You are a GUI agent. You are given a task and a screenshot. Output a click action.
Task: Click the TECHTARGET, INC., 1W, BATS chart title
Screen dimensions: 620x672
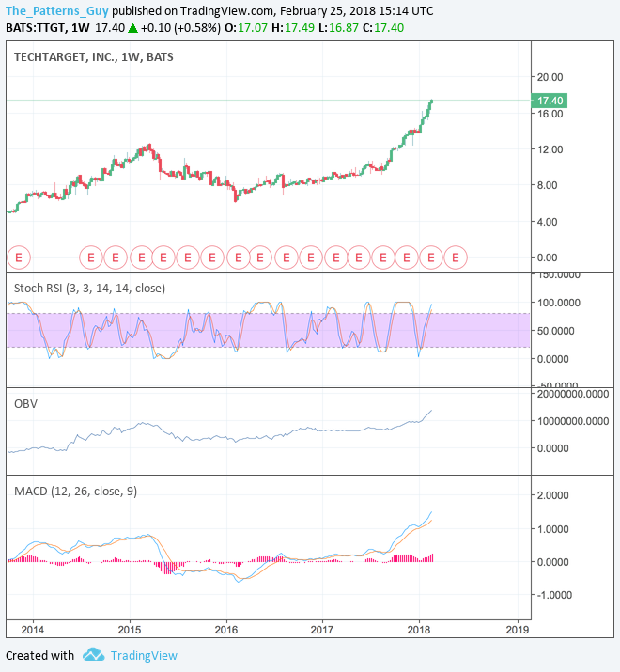tap(94, 57)
